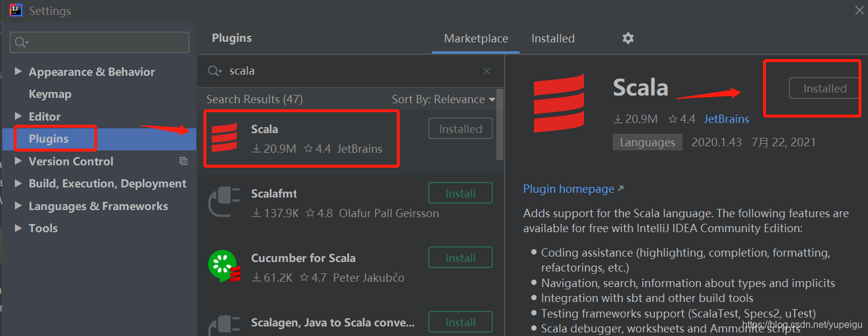Click the search magnifier icon in settings sidebar
This screenshot has height=336, width=868.
[21, 42]
